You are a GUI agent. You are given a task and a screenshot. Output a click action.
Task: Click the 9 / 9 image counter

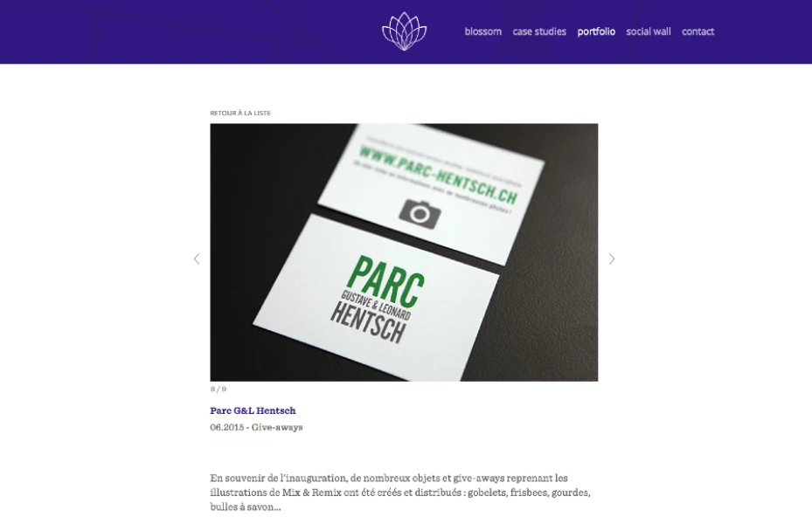click(x=218, y=389)
